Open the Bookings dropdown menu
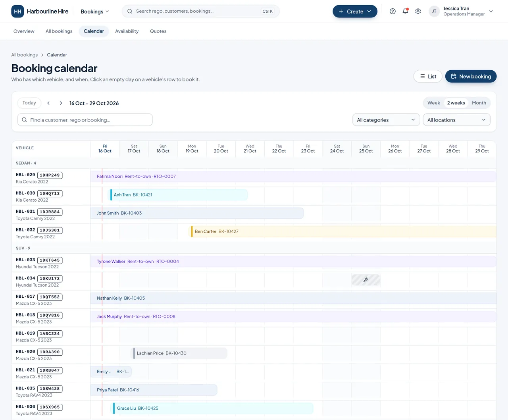This screenshot has height=420, width=508. point(95,12)
